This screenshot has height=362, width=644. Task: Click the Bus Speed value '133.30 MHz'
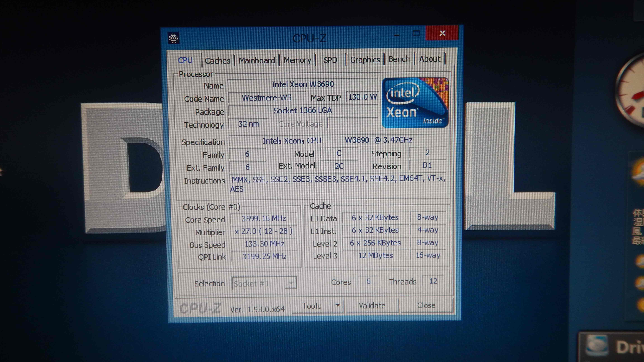pos(264,244)
